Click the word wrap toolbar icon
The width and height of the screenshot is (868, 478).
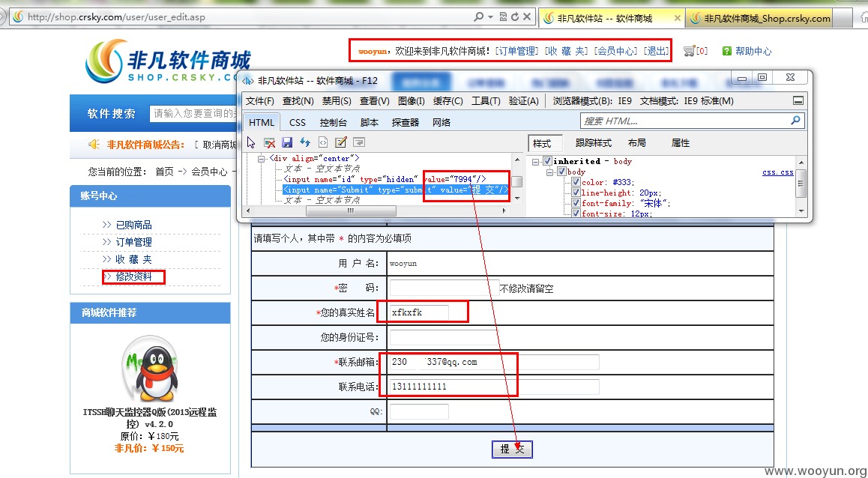pyautogui.click(x=359, y=143)
